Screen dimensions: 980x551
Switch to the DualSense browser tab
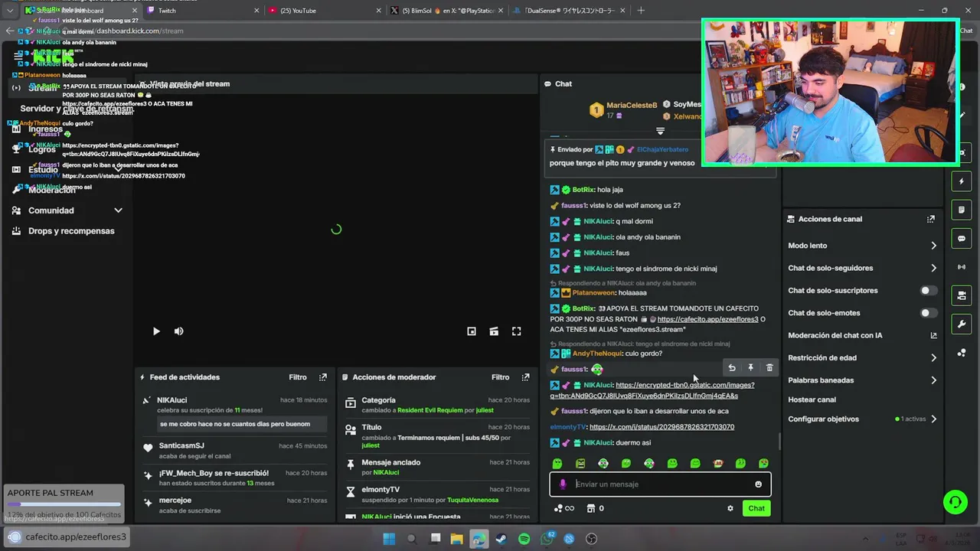coord(567,11)
